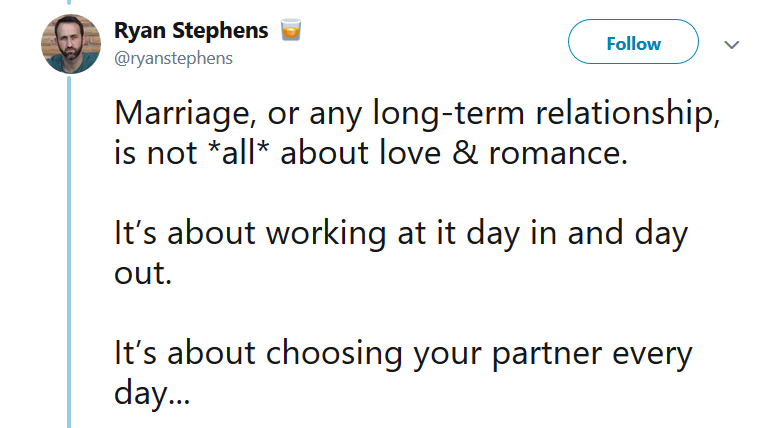Click the paragraph about choosing your partner
This screenshot has height=428, width=764.
click(x=403, y=372)
